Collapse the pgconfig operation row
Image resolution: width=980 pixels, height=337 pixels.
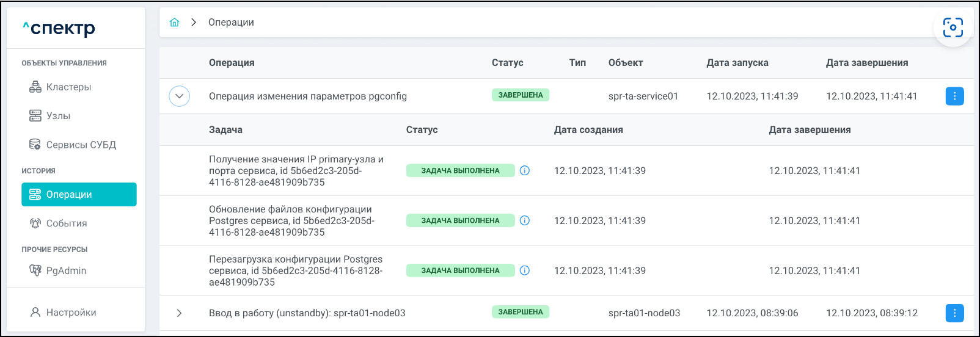pos(179,96)
